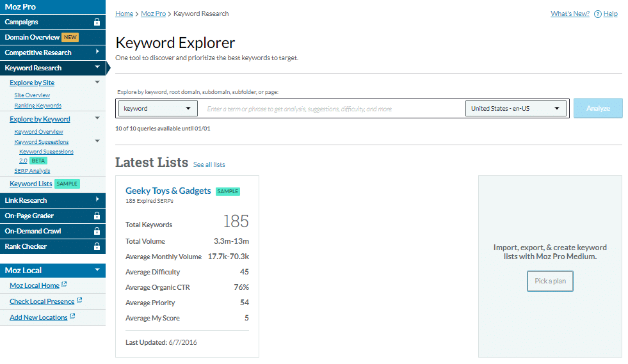This screenshot has height=364, width=628.
Task: Collapse the Explore by Site arrow
Action: point(97,82)
